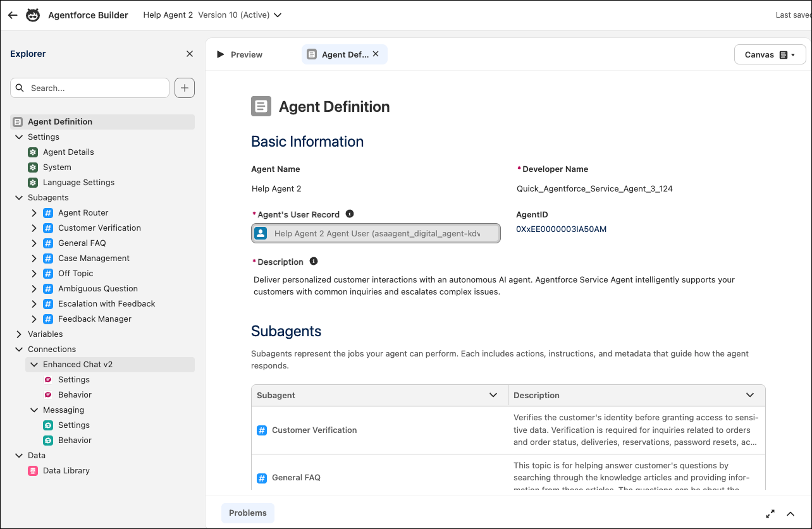Click the Agent Router hash icon

(x=48, y=213)
